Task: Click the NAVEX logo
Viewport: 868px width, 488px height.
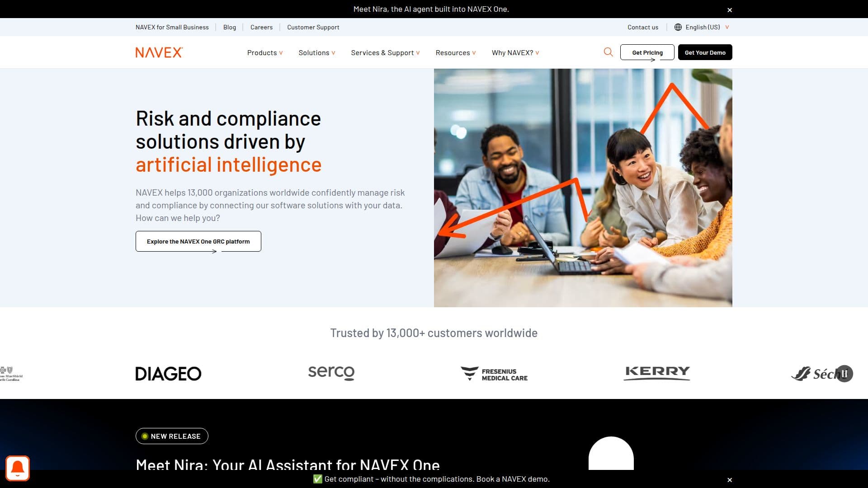Action: click(x=159, y=52)
